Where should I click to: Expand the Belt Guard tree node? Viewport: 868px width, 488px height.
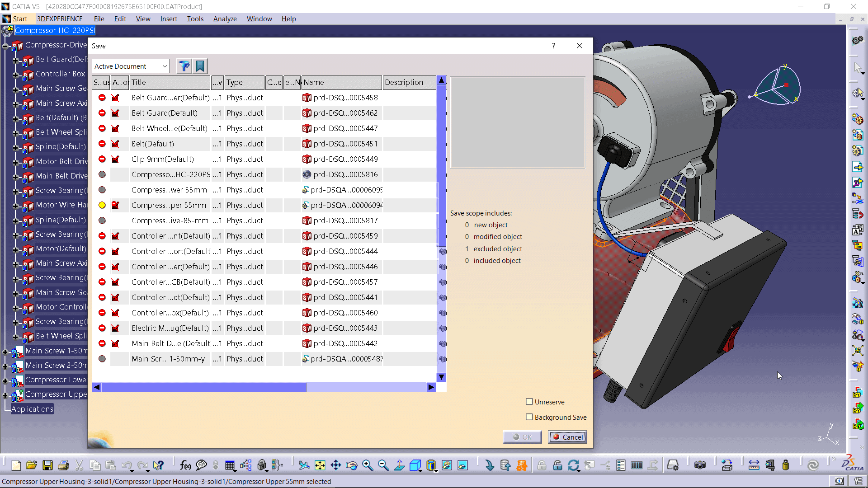click(x=16, y=60)
